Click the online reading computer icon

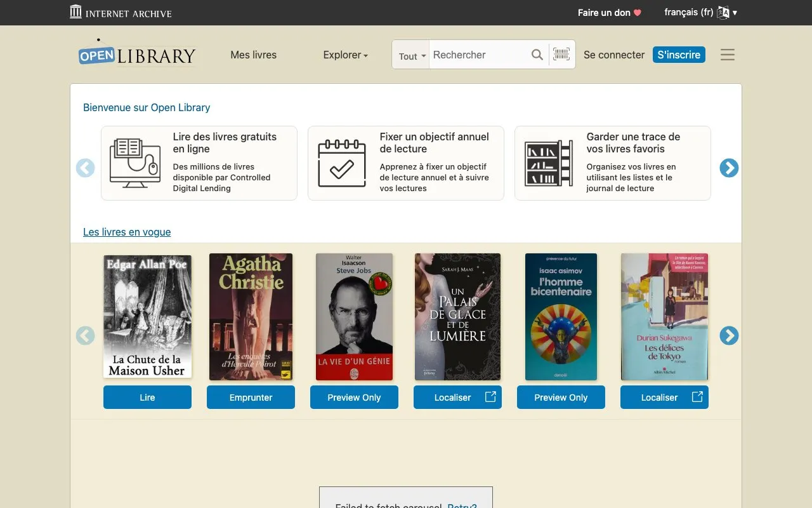[135, 163]
